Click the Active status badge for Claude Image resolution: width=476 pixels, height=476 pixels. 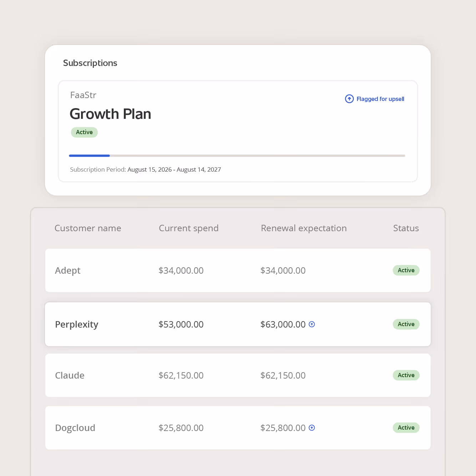click(x=406, y=375)
